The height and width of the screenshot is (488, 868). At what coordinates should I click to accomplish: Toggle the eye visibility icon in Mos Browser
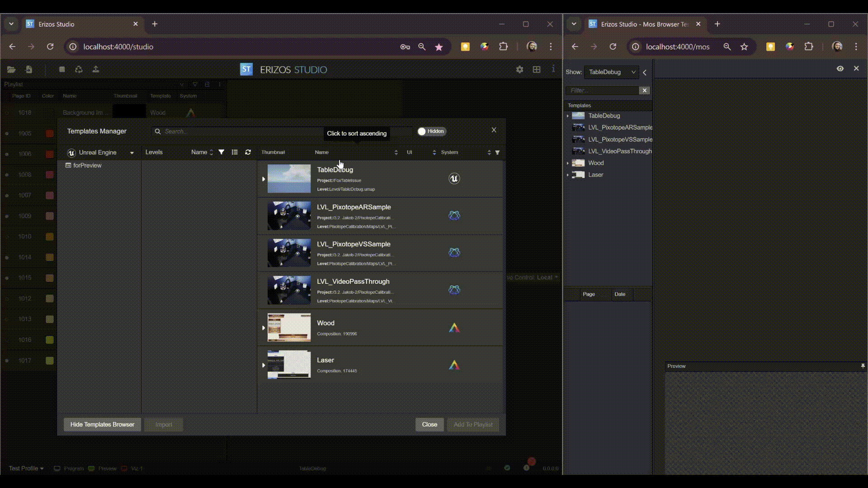point(840,69)
